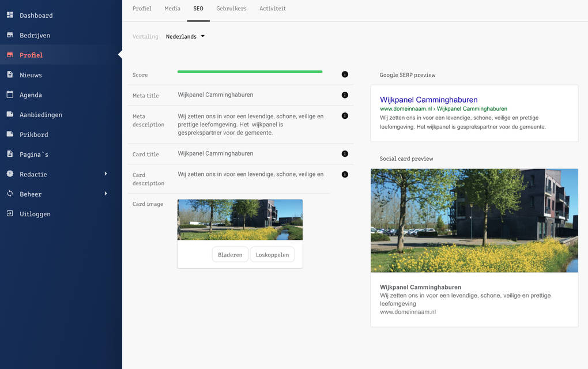The width and height of the screenshot is (588, 369).
Task: Click the Nieuws document icon
Action: click(x=10, y=75)
